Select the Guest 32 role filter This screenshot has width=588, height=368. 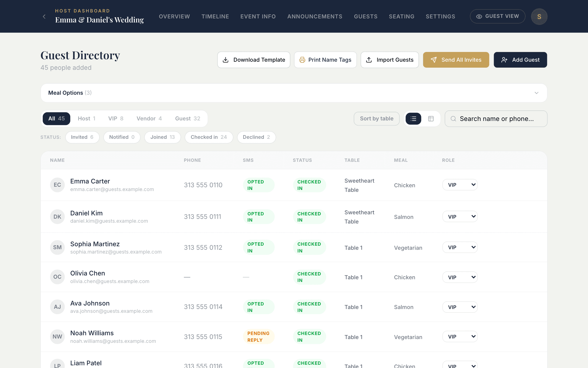tap(188, 119)
